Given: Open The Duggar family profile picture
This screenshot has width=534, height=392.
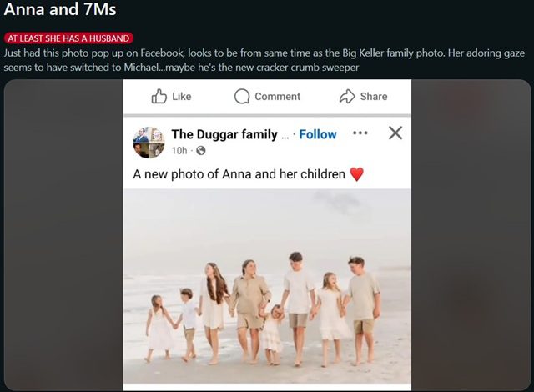Looking at the screenshot, I should click(x=149, y=143).
